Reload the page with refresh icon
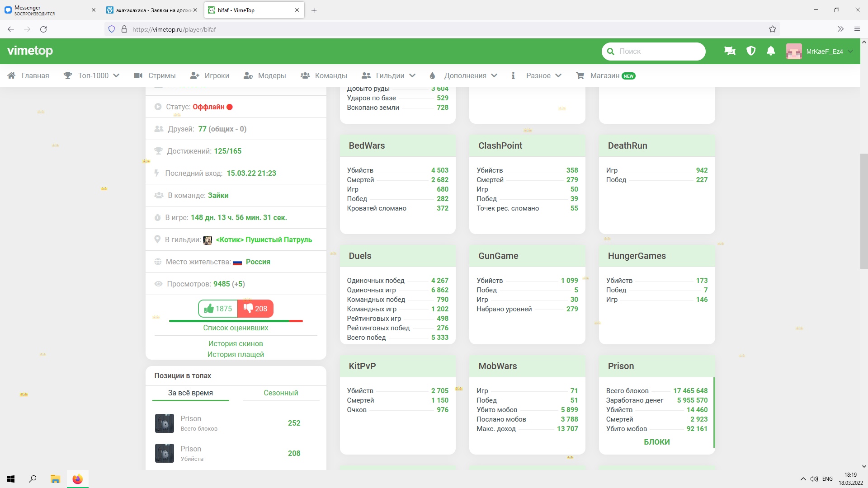Image resolution: width=868 pixels, height=488 pixels. pos(43,29)
